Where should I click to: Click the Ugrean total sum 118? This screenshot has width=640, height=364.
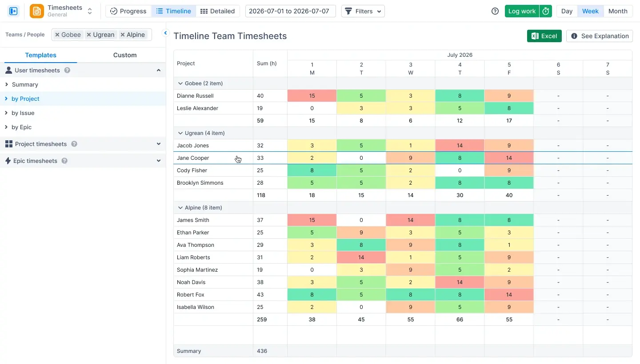(261, 195)
